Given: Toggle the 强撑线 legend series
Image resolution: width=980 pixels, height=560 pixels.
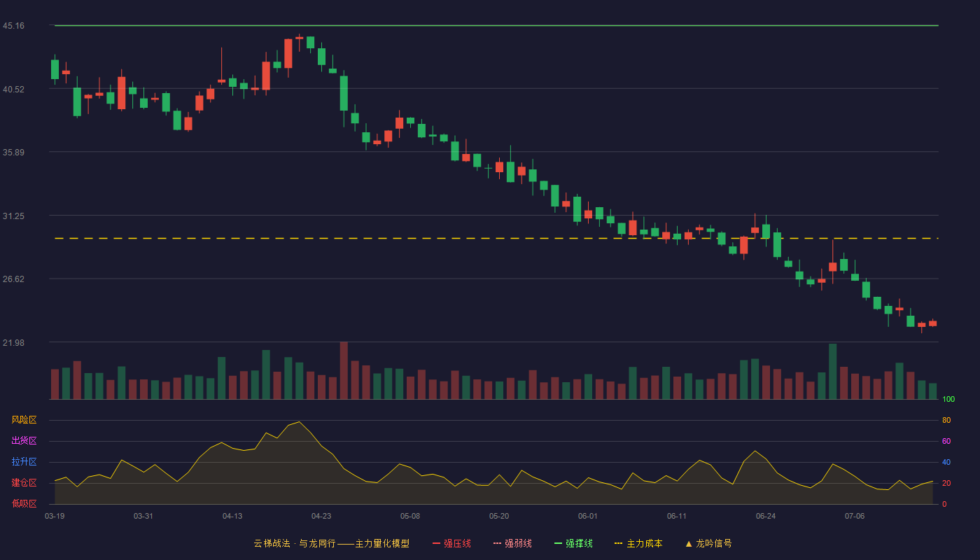Looking at the screenshot, I should (x=573, y=543).
